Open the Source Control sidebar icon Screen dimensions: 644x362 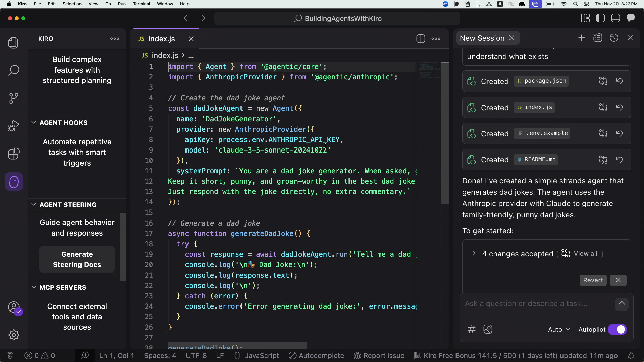(13, 98)
